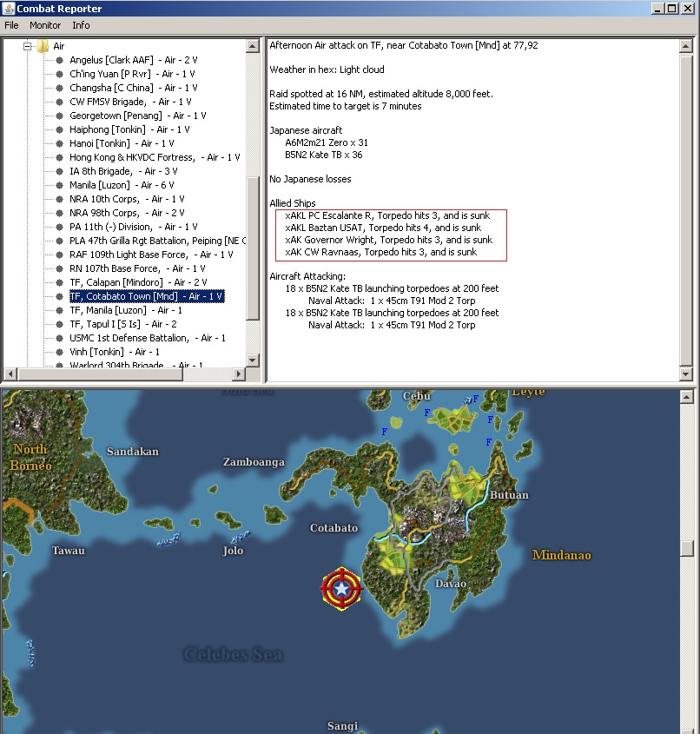
Task: Select PLA 47th Grilla Rgt Battalion report
Action: click(158, 241)
